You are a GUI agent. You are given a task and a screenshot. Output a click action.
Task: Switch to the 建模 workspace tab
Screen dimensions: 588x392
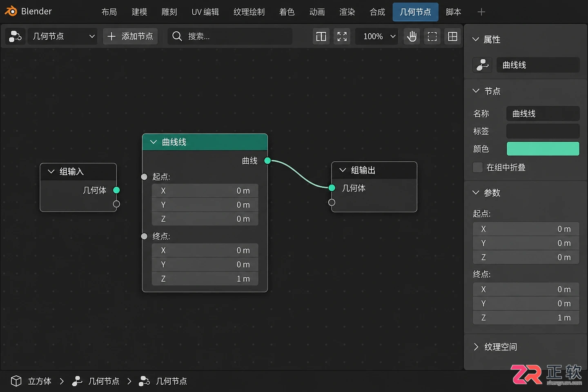[x=139, y=12]
